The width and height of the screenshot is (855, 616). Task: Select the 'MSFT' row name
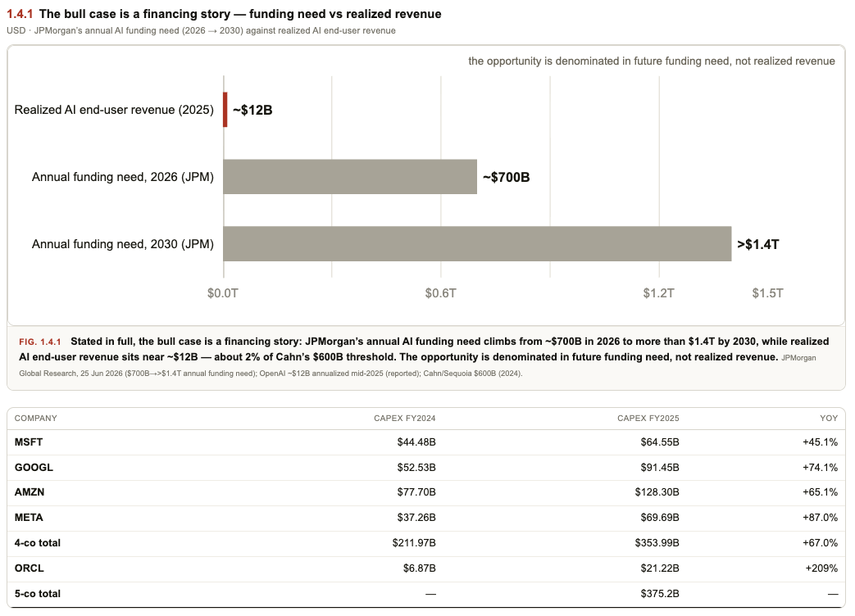pos(29,442)
